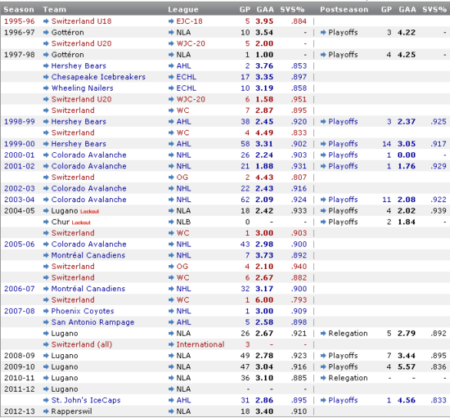Viewport: 450px width, 418px height.
Task: Click arrow icon before Chur Lockout
Action: point(46,222)
